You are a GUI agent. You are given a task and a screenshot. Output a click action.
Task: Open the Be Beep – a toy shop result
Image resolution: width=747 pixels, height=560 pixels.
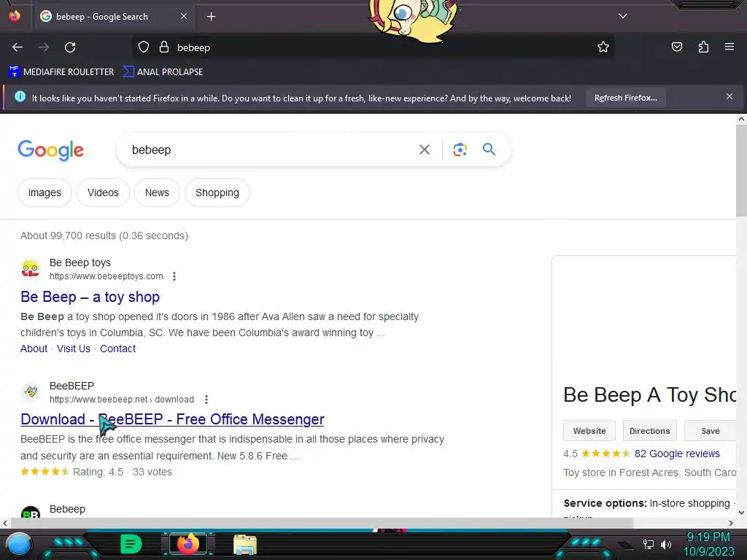(x=90, y=297)
